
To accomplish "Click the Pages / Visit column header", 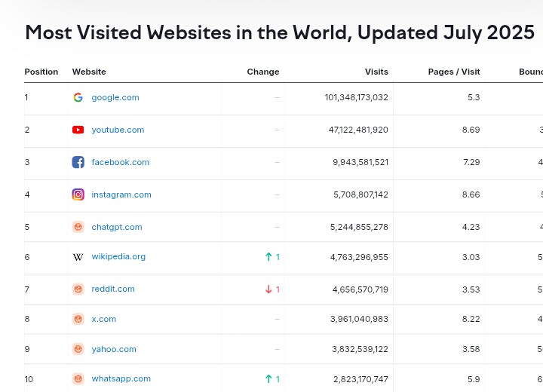I will (x=454, y=72).
